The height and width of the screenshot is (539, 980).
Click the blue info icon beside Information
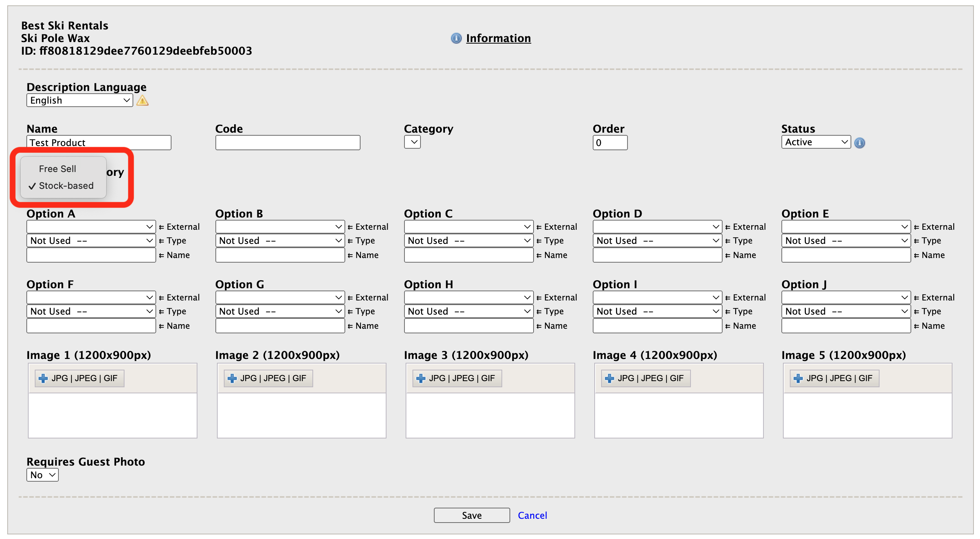[456, 38]
